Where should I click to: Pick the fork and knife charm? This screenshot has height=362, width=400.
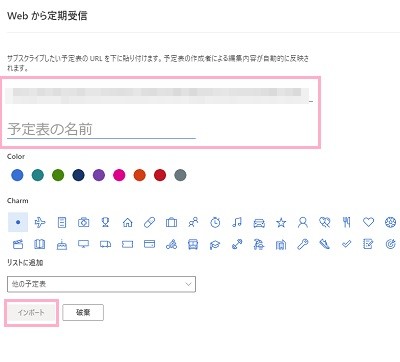[x=347, y=222]
